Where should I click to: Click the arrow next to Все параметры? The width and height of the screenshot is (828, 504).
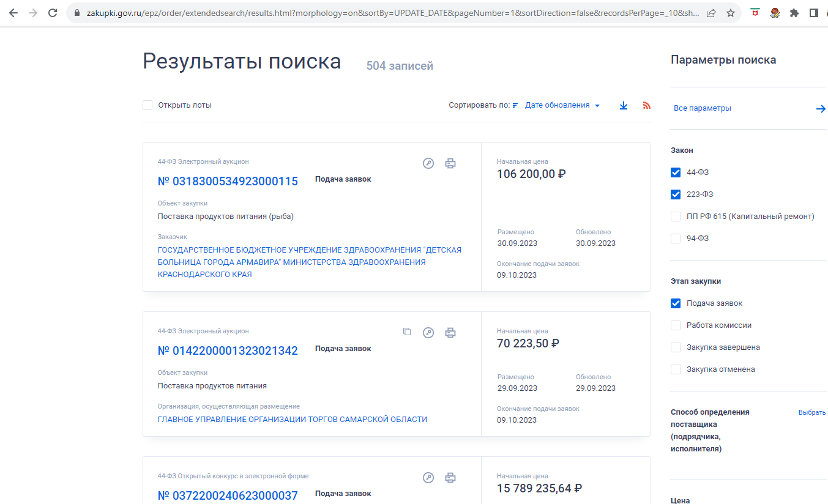click(821, 109)
